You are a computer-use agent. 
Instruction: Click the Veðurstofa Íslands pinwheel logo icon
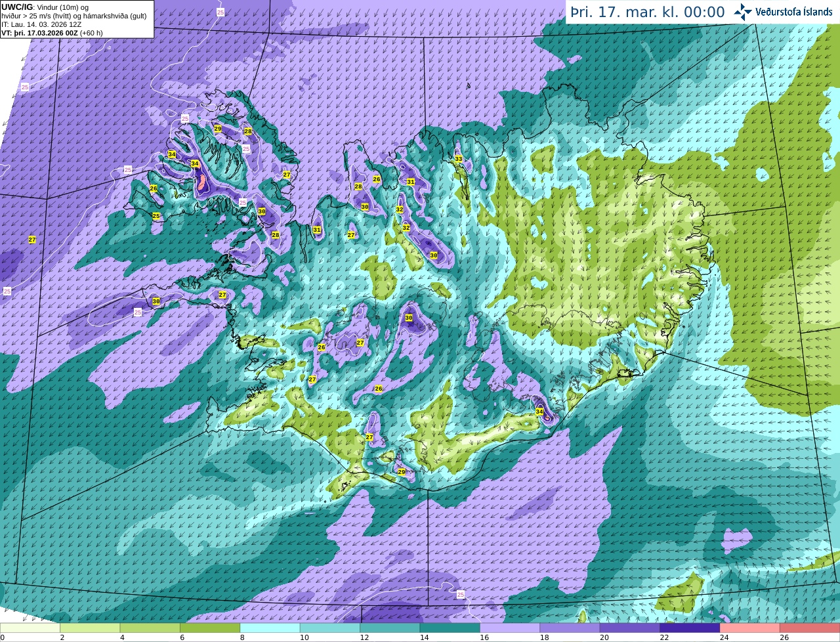(x=743, y=12)
